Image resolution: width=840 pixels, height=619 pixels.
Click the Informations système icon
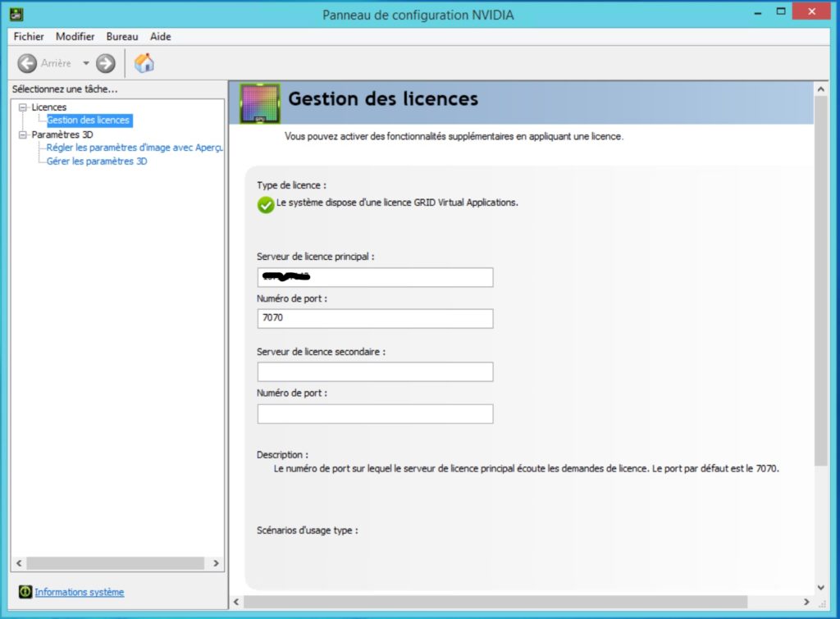pos(25,592)
